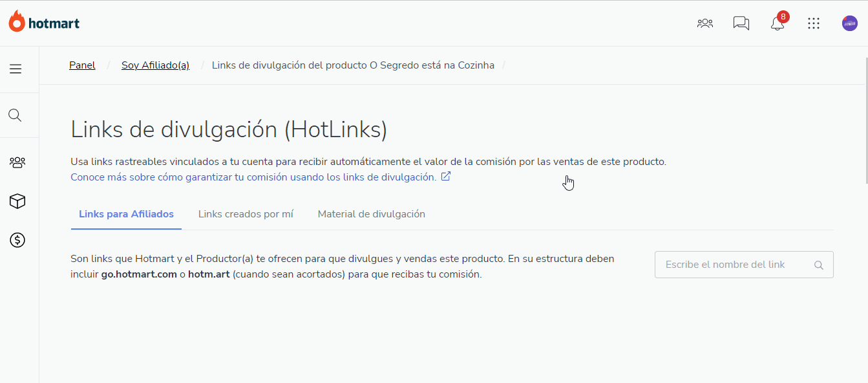Focus the Escribe el nombre del link field
Viewport: 868px width, 383px height.
click(x=744, y=265)
